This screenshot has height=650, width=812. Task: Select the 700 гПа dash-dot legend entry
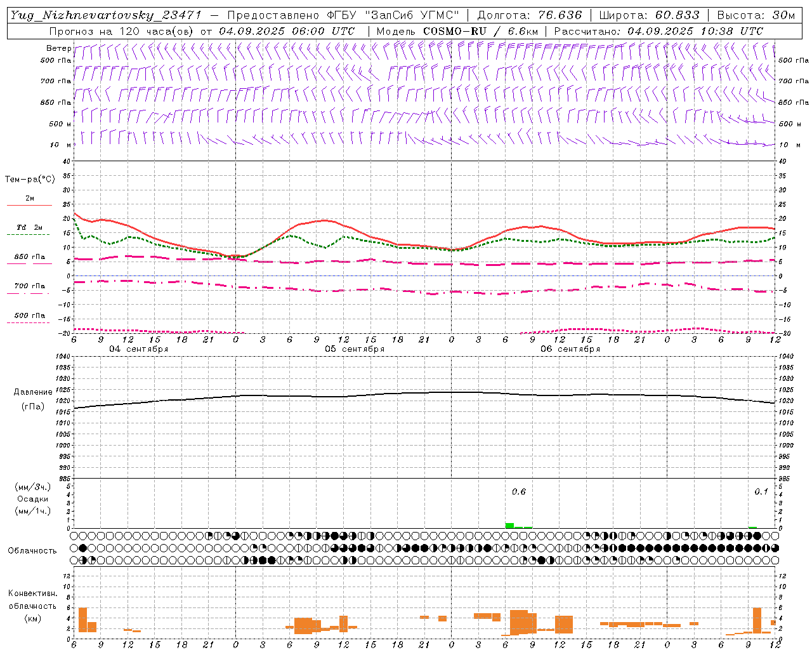click(x=29, y=289)
